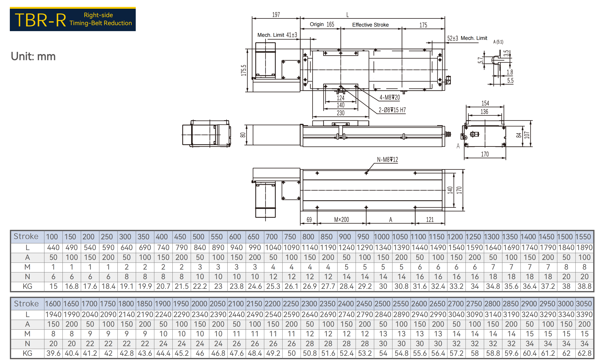Screen dimensions: 607x364
Task: Select the 'N-M8▼12' mounting hole callout
Action: pyautogui.click(x=387, y=160)
